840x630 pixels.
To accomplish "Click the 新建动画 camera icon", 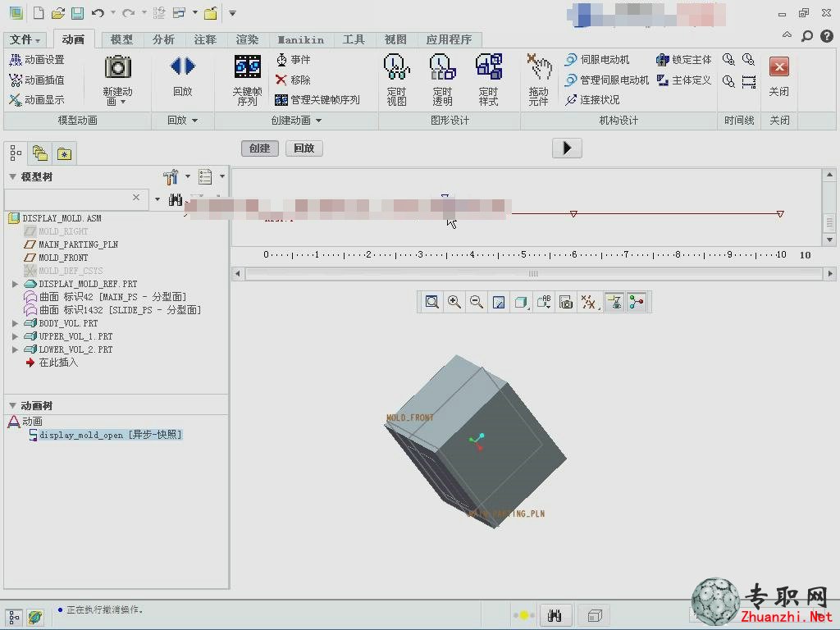I will (118, 67).
